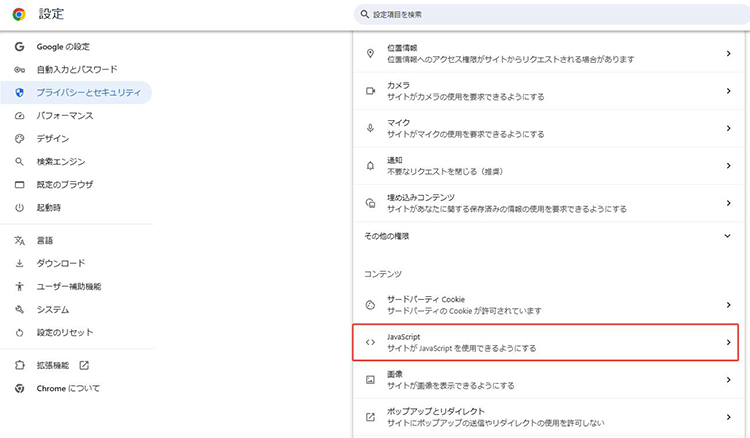Click the key icon for 自動入力とパスワード
The image size is (750, 438).
(19, 70)
